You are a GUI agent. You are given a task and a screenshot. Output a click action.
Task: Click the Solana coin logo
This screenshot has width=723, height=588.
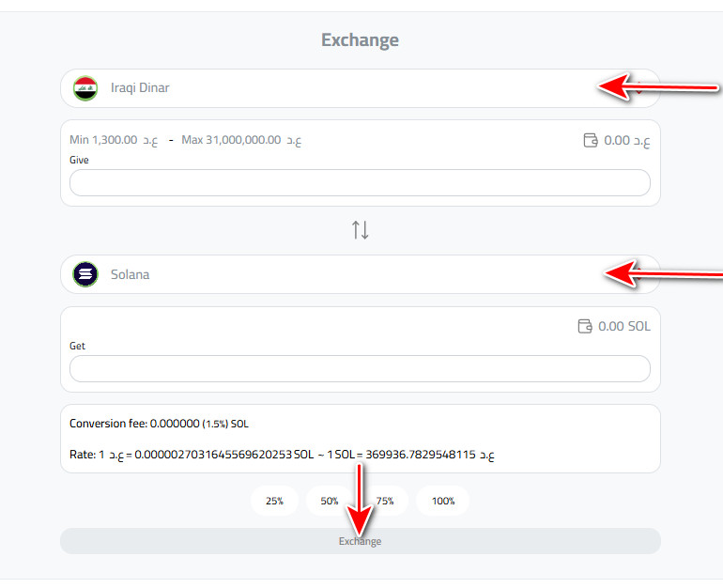pyautogui.click(x=85, y=274)
